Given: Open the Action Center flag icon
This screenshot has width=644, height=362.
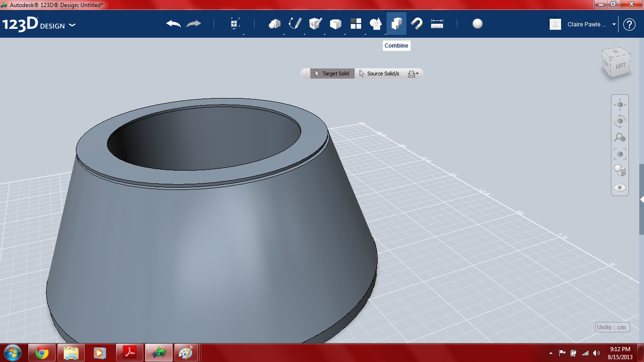Looking at the screenshot, I should click(x=562, y=353).
